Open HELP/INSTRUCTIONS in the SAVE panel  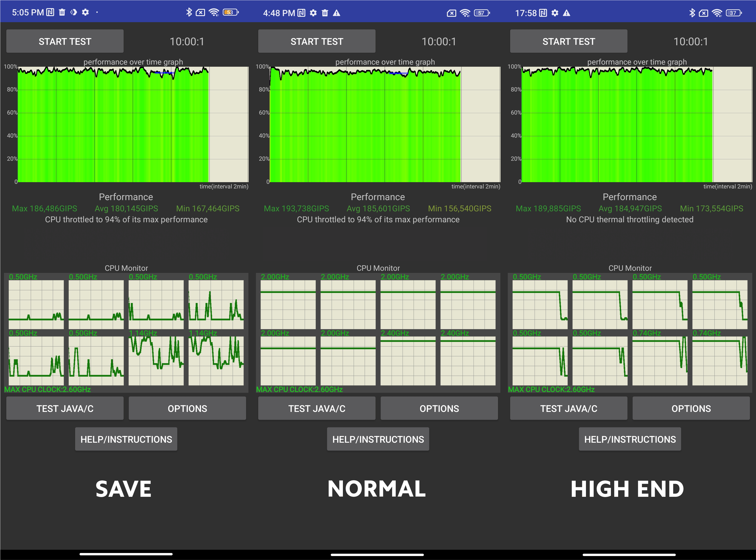click(x=126, y=439)
